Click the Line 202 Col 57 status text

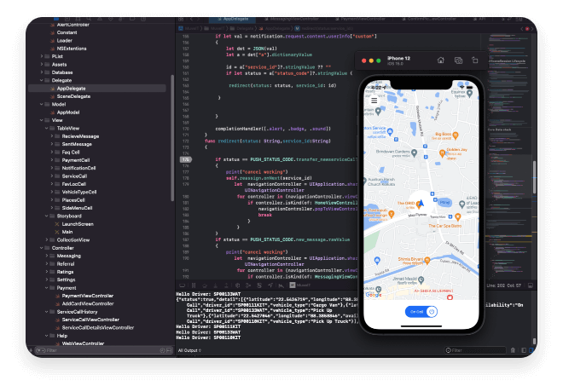click(503, 285)
